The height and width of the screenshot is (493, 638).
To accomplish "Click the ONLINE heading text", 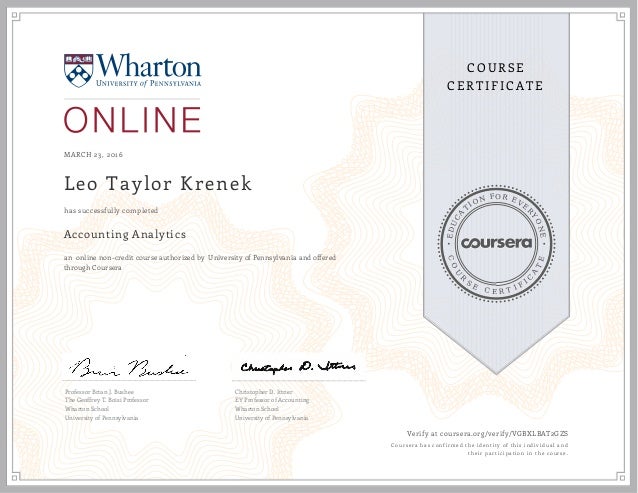I will click(132, 120).
